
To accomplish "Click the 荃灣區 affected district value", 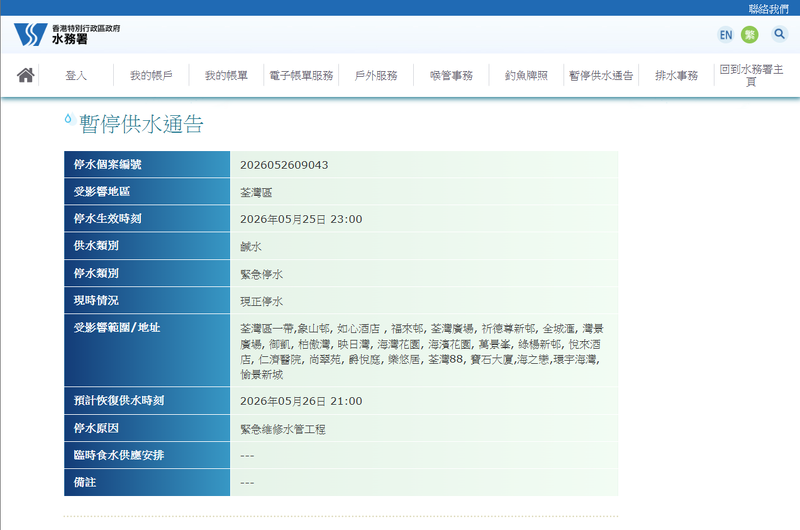I will (x=256, y=192).
